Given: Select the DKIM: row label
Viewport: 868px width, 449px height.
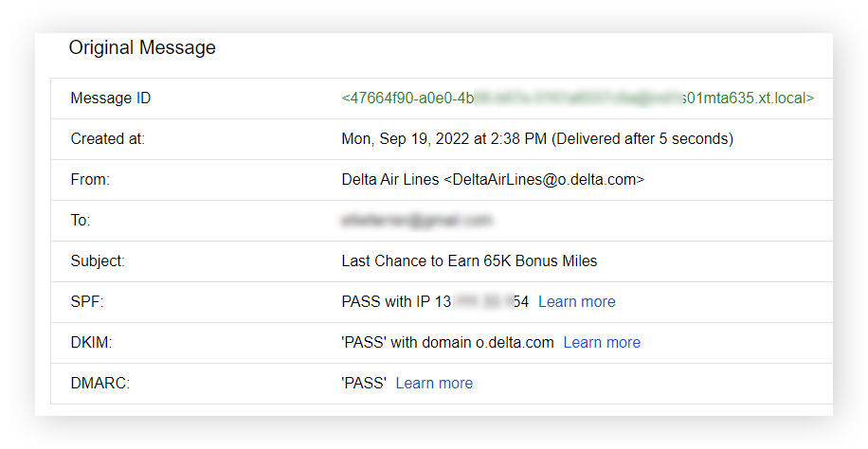Looking at the screenshot, I should [x=92, y=343].
